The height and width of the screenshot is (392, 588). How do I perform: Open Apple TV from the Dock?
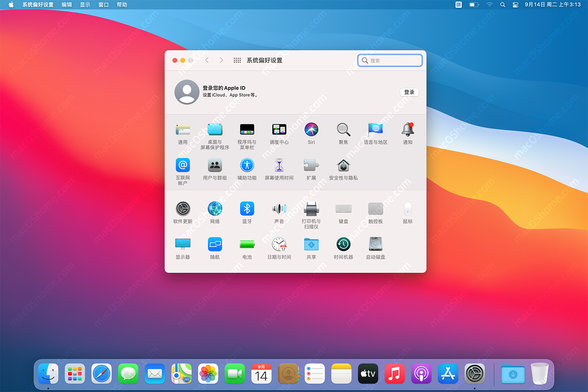click(368, 374)
